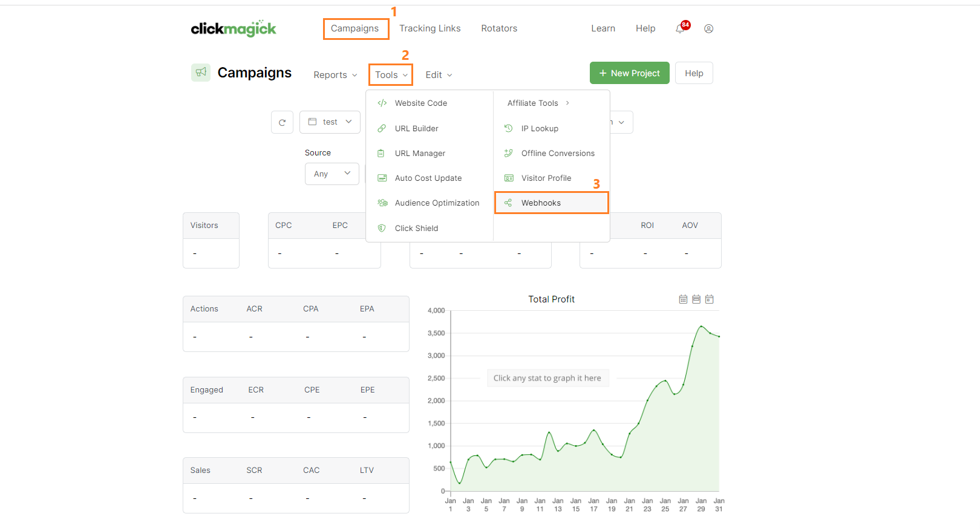Select Webhooks from the Tools menu
980x531 pixels.
pos(541,203)
